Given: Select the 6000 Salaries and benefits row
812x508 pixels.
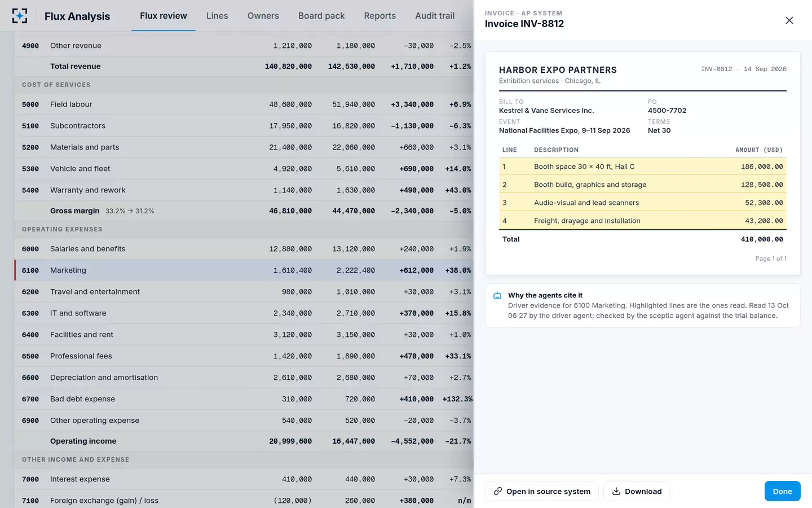Looking at the screenshot, I should 244,249.
